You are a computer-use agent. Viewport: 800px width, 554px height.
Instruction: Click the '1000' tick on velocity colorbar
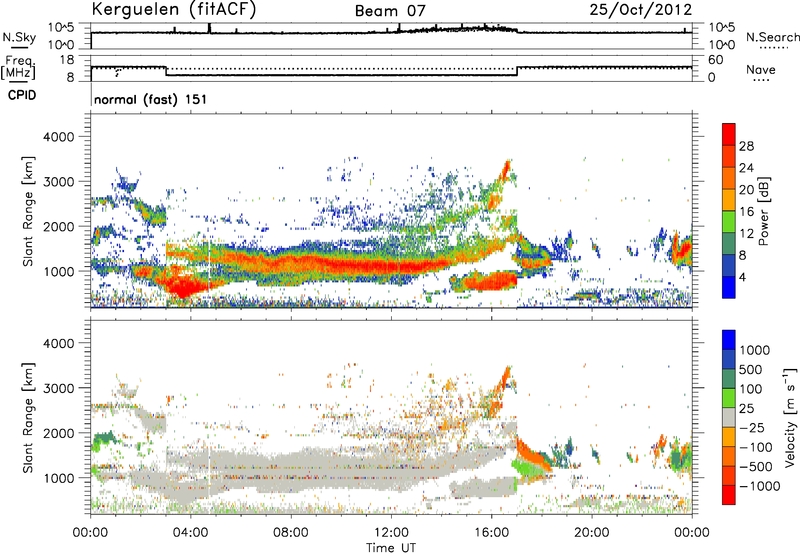[754, 350]
